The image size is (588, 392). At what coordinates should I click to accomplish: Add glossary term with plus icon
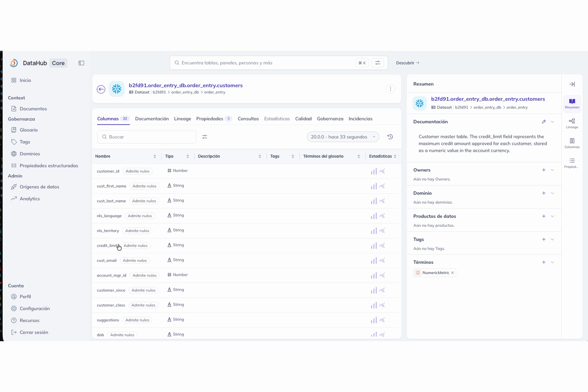point(544,262)
